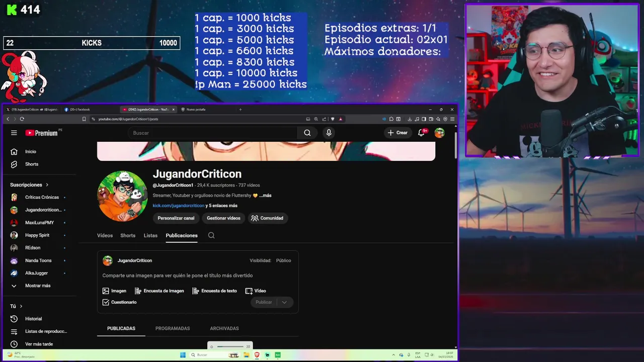
Task: Add an Encuesta de imagen
Action: [159, 291]
